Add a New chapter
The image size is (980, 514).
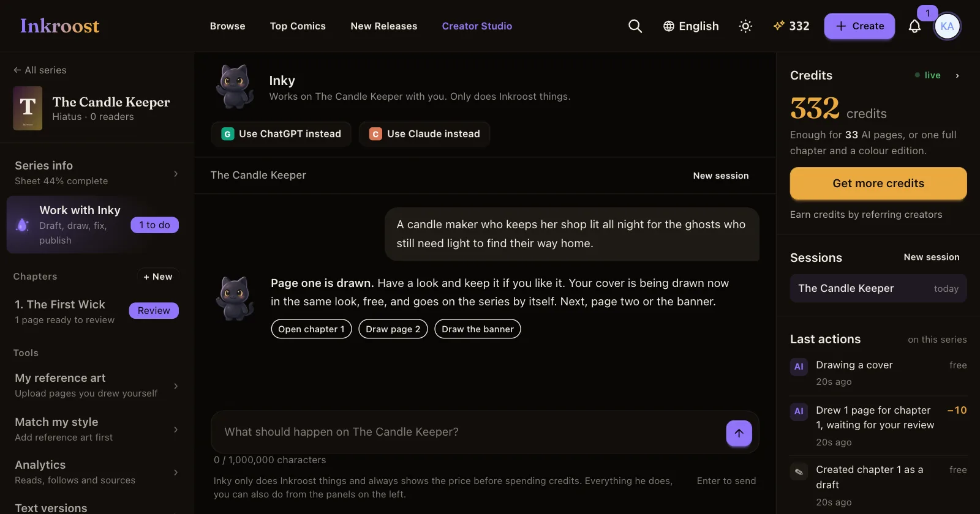[158, 277]
